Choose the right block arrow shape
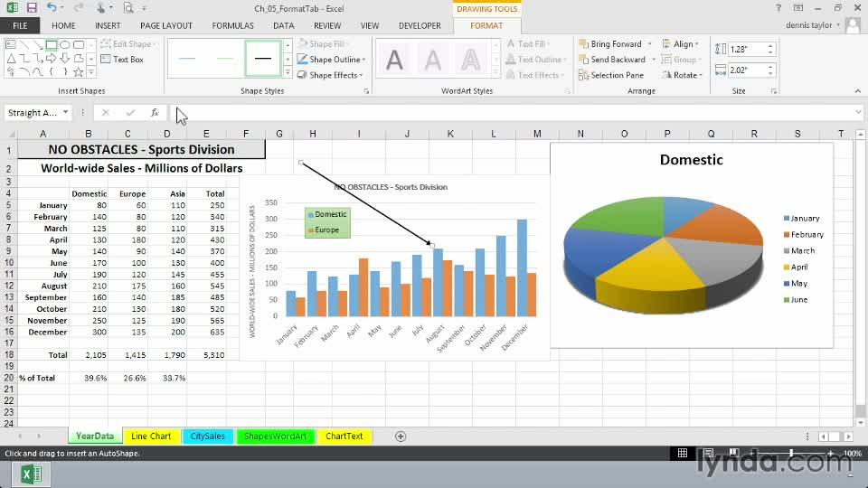 click(52, 58)
